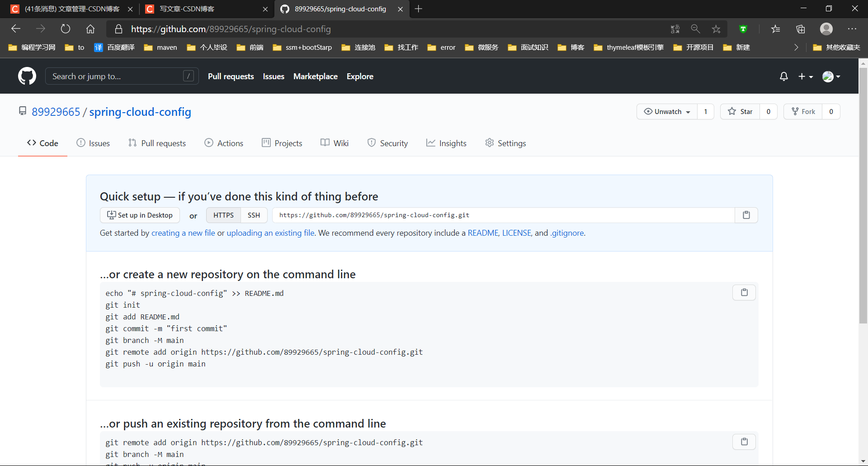Click the green shield extension icon

pos(743,29)
